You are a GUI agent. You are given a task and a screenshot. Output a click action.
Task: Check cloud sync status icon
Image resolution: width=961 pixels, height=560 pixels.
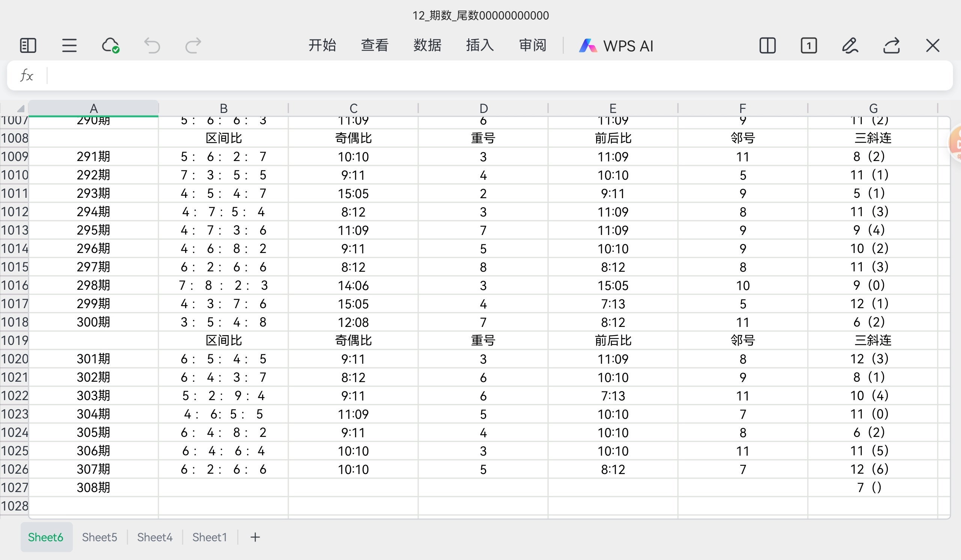click(x=111, y=45)
